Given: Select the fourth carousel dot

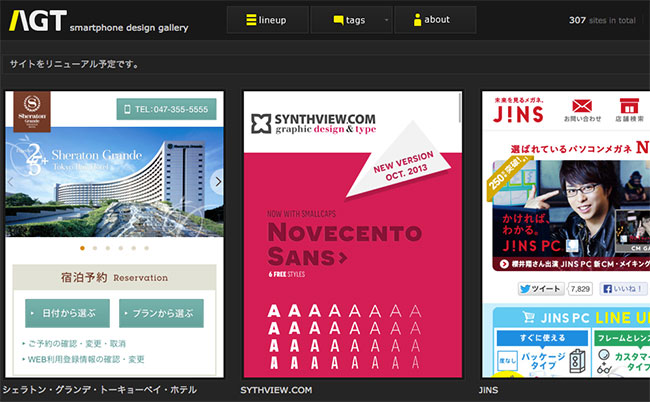Looking at the screenshot, I should tap(121, 248).
